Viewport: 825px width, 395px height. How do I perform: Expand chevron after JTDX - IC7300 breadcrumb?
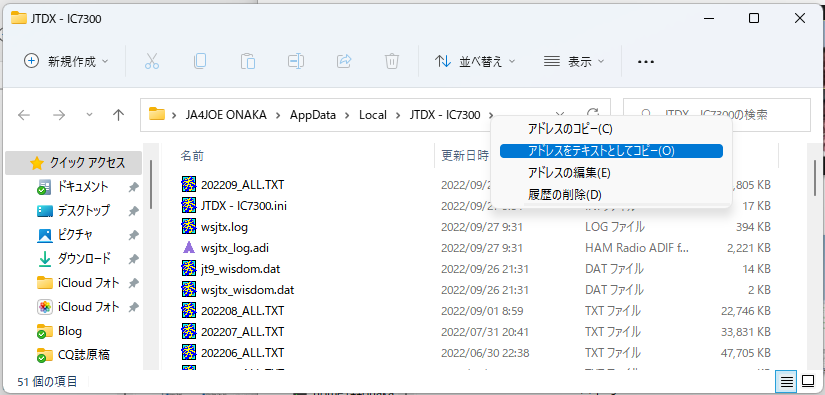pyautogui.click(x=490, y=115)
